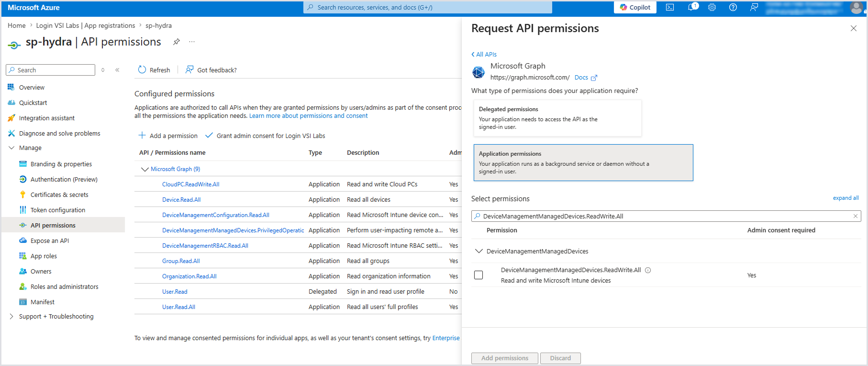Collapse the Microsoft Graph (9) group
The height and width of the screenshot is (366, 868).
[x=145, y=169]
